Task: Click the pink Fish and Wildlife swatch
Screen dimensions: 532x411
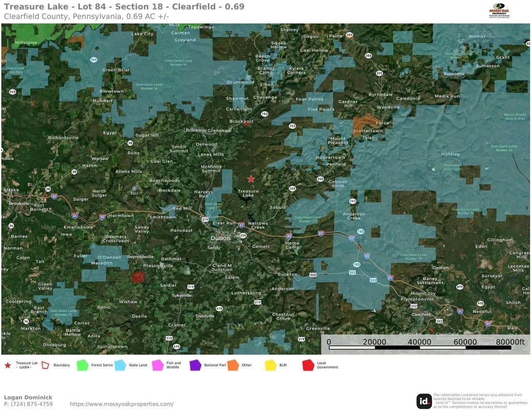Action: coord(158,365)
